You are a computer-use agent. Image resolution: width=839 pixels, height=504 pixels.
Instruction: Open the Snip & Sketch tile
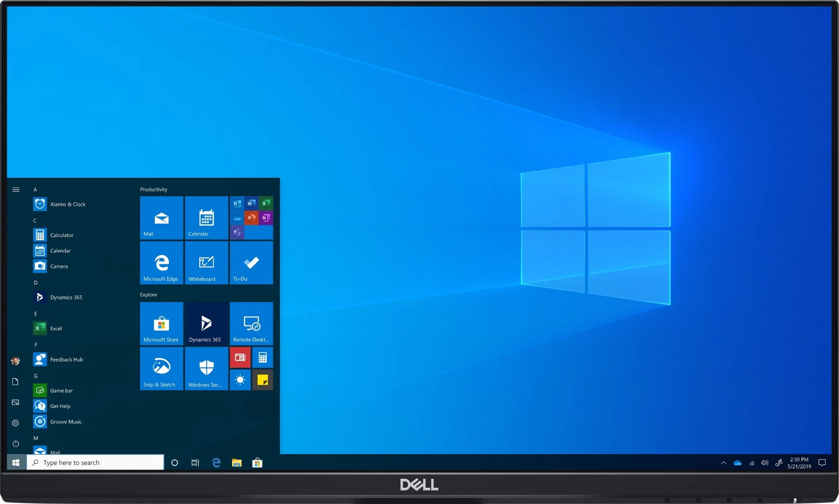[x=161, y=368]
